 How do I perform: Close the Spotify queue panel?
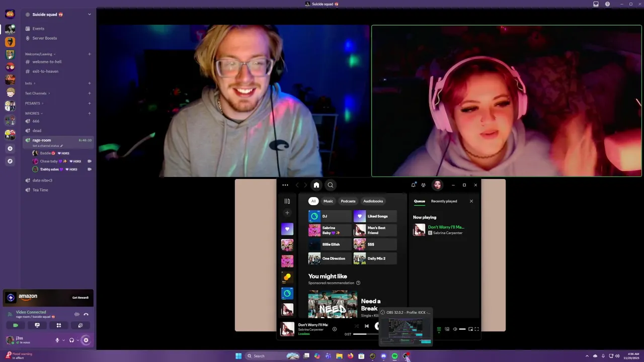471,201
